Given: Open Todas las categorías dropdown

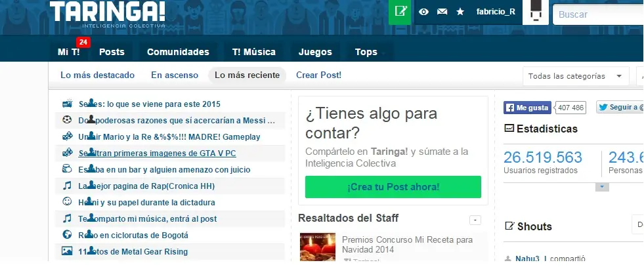Looking at the screenshot, I should point(576,76).
